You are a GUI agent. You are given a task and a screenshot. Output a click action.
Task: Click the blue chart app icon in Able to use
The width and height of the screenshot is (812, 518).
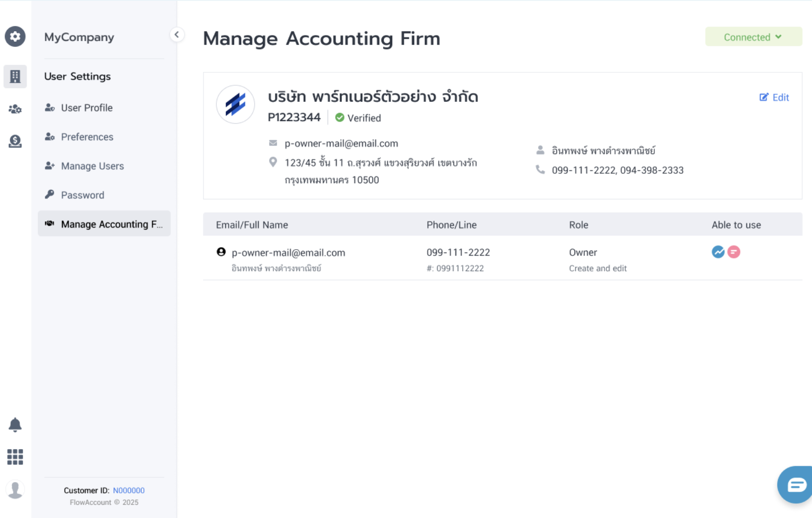(718, 252)
